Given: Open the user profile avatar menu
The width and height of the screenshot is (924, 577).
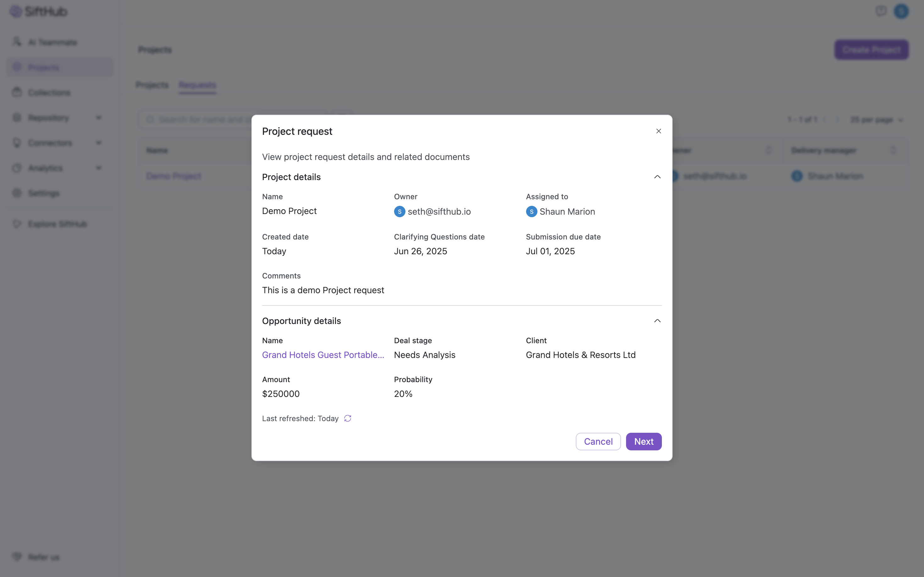Looking at the screenshot, I should pyautogui.click(x=901, y=11).
